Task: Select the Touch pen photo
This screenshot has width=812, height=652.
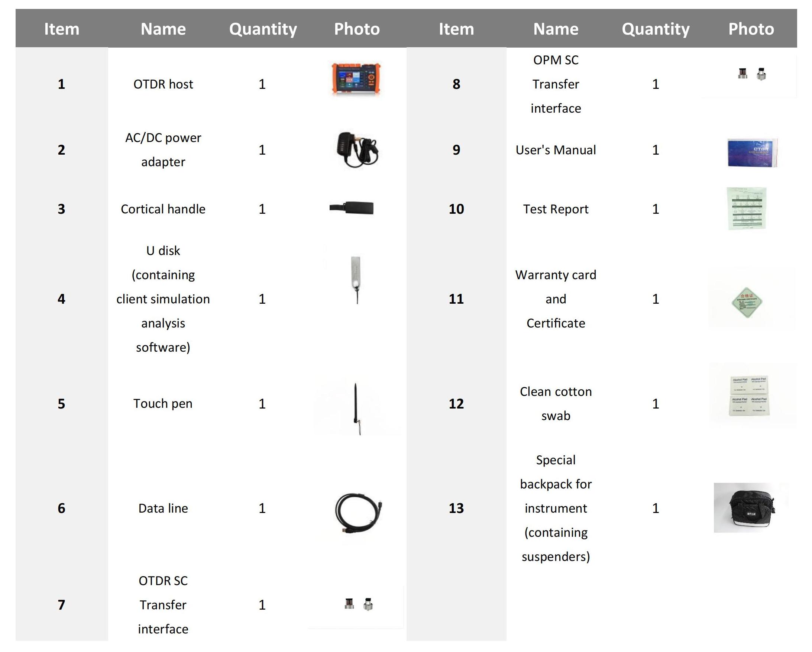Action: (356, 408)
